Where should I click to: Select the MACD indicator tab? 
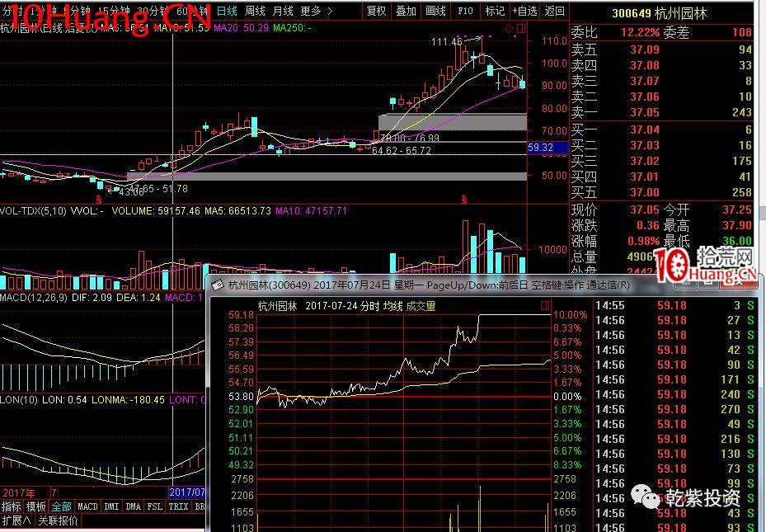coord(87,506)
